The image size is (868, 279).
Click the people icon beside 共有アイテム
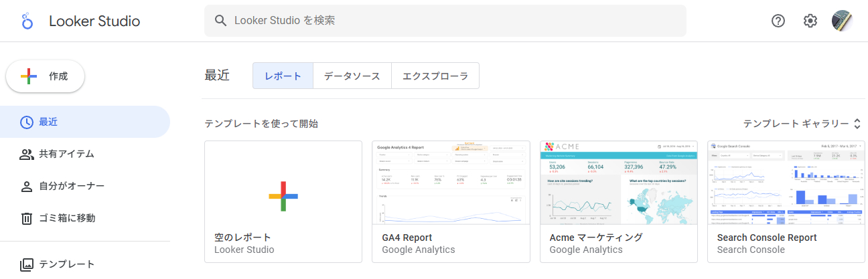(x=27, y=154)
